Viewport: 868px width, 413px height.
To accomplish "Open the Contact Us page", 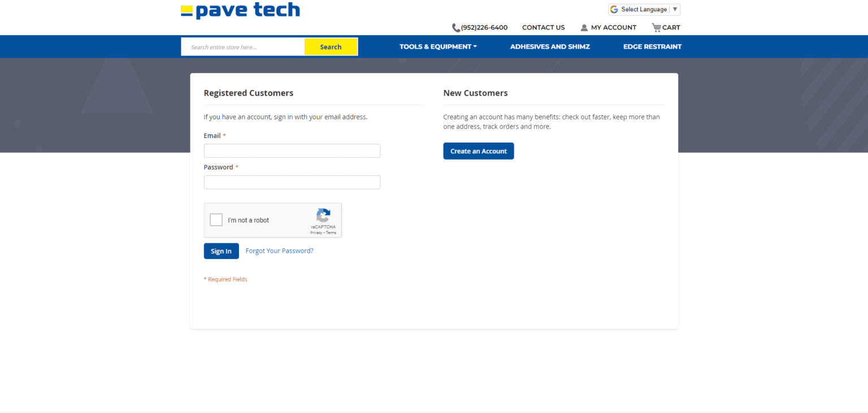I will [x=543, y=27].
